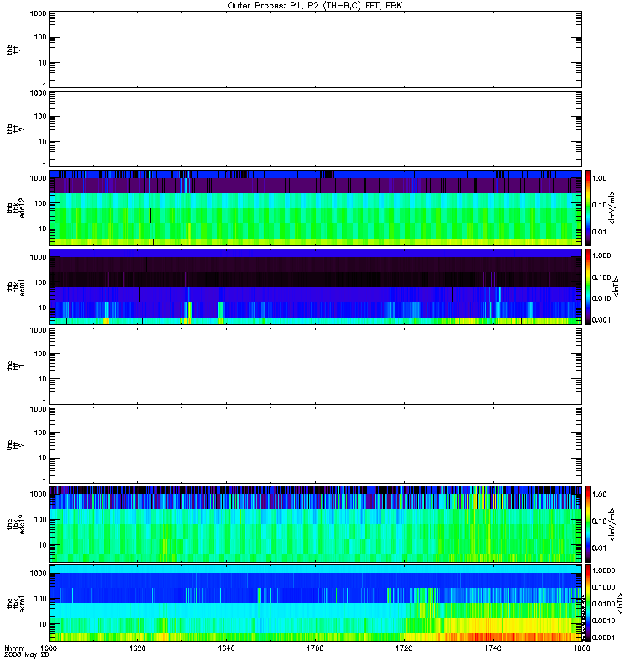Click the thb fbk scm1 color bar
Viewport: 630px width, 672px height.
click(x=588, y=286)
